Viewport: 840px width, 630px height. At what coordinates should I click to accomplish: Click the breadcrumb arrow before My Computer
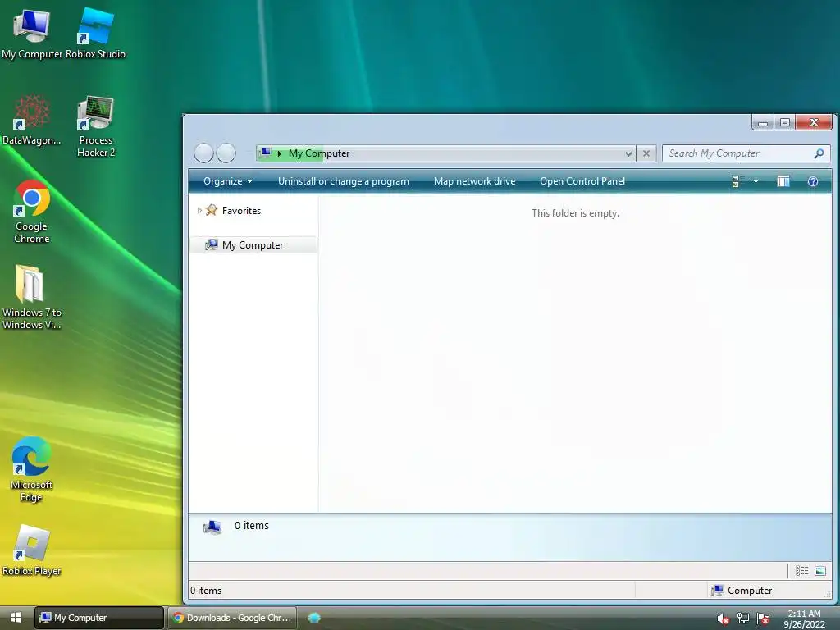click(279, 153)
